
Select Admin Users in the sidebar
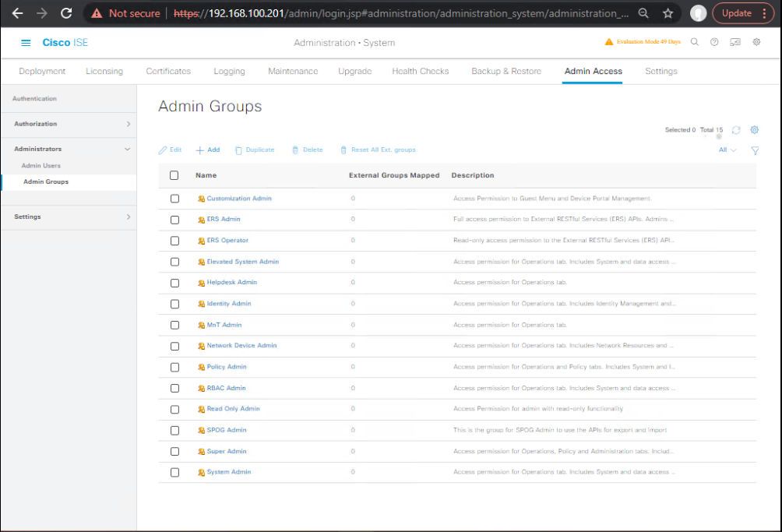point(41,166)
